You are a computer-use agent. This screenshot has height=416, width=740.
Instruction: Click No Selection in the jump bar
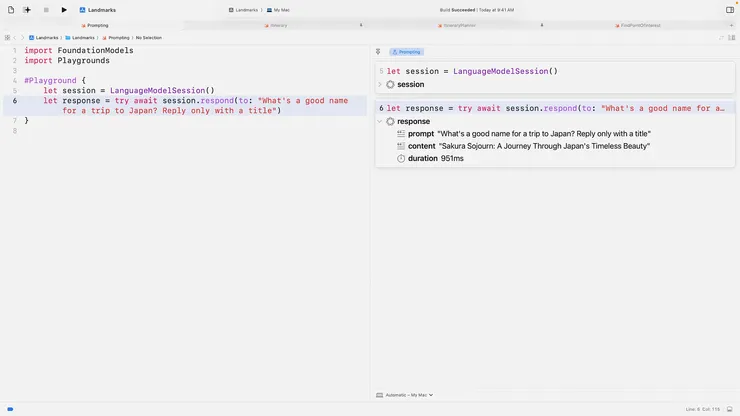pyautogui.click(x=148, y=37)
